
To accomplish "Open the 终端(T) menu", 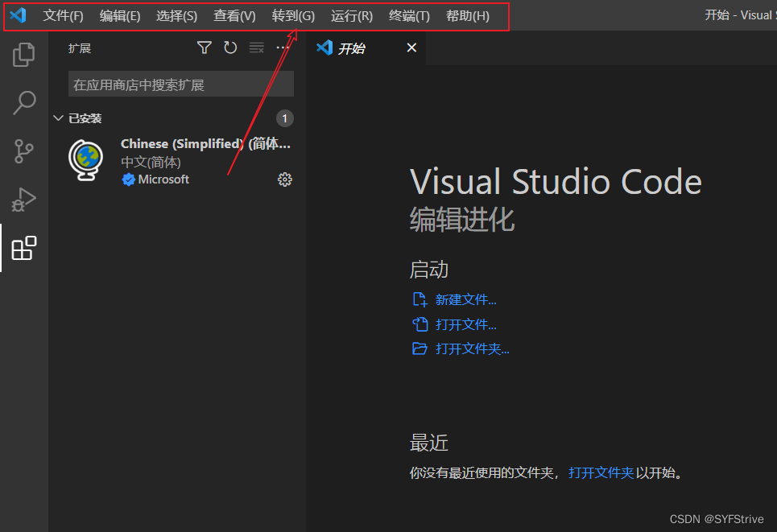I will coord(409,16).
